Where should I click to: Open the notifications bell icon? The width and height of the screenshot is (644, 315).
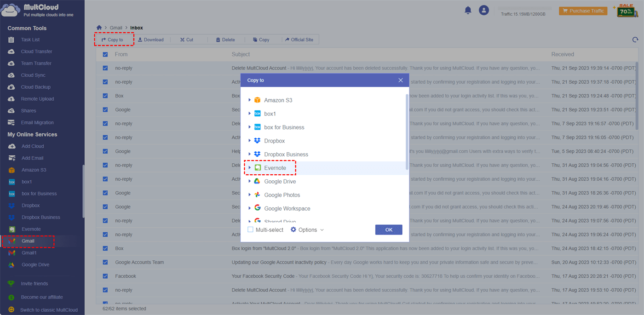468,10
